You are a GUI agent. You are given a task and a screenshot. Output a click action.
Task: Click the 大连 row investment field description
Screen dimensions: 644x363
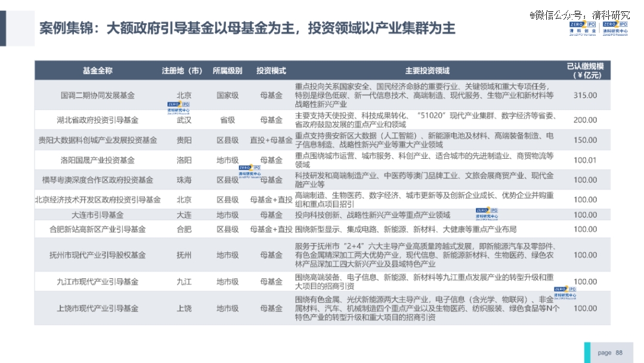coord(373,215)
